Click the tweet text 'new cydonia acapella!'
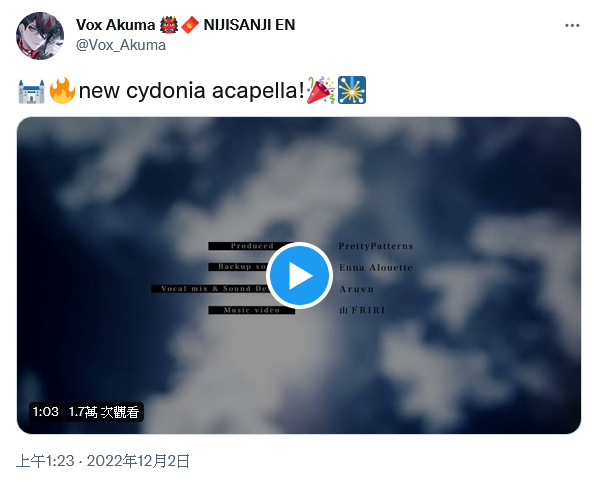The image size is (598, 487). [x=191, y=91]
